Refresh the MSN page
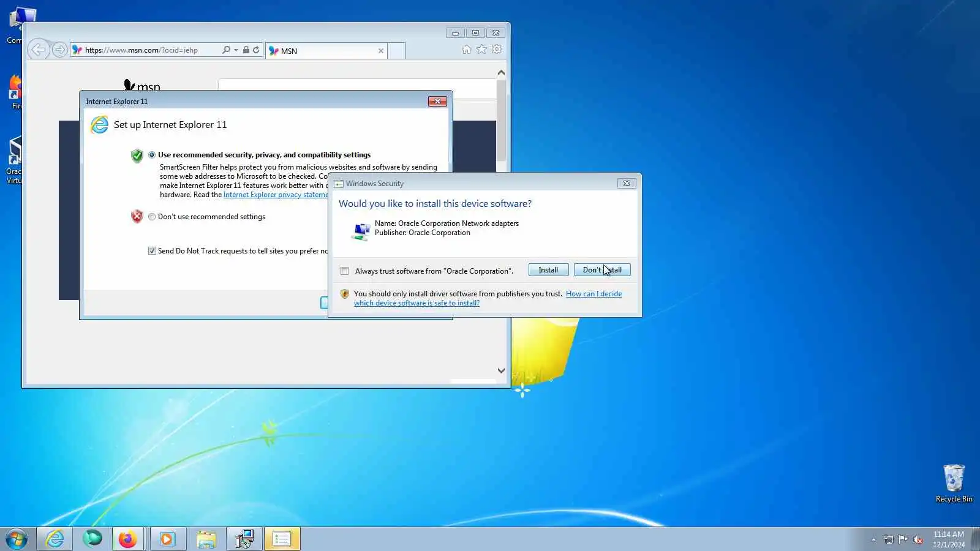 tap(256, 50)
